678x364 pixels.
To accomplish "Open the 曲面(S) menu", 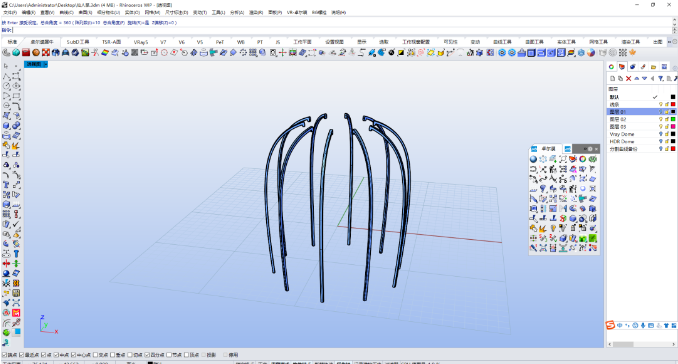I will point(85,13).
